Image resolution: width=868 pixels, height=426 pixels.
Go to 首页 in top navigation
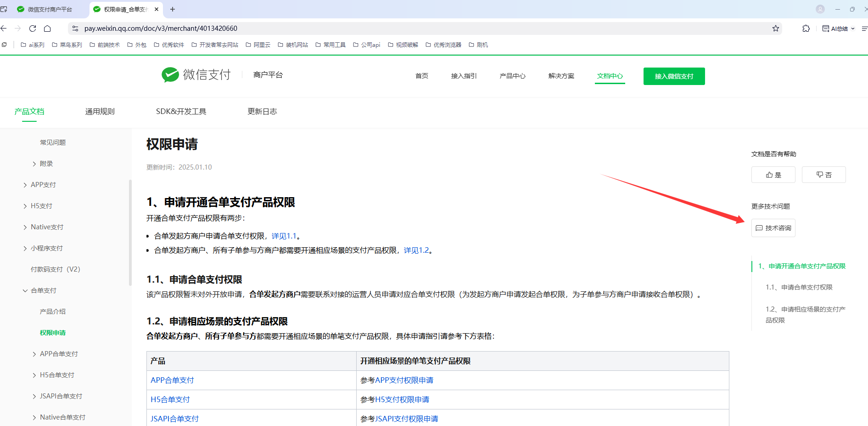[422, 76]
